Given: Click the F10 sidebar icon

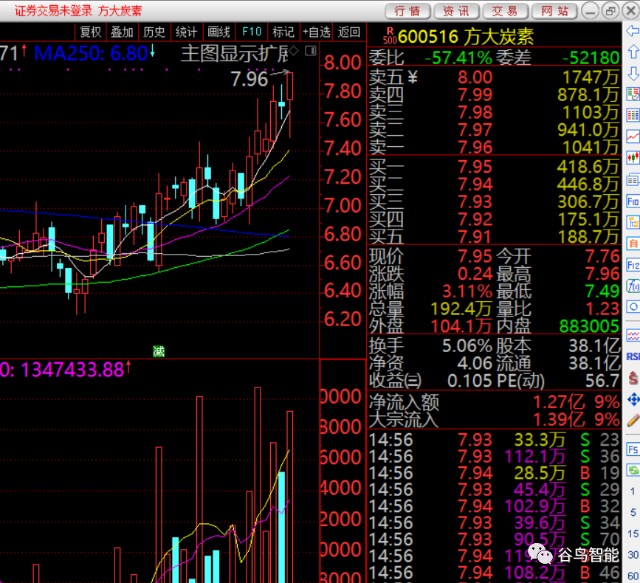Looking at the screenshot, I should tap(633, 201).
